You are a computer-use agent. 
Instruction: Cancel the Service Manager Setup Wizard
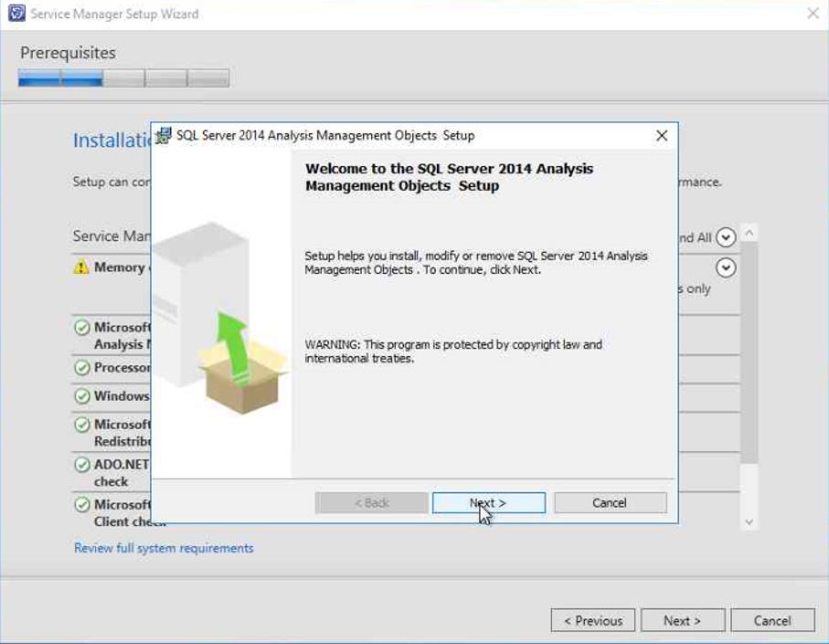click(x=772, y=620)
